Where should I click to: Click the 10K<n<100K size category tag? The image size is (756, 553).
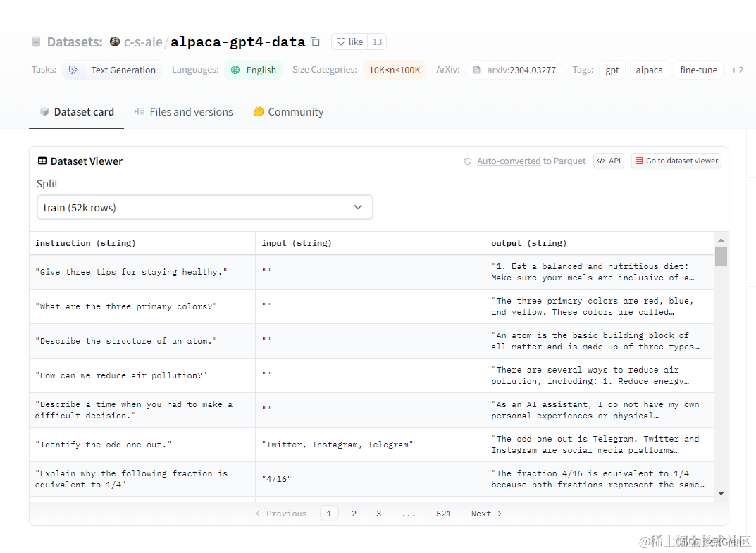click(395, 70)
